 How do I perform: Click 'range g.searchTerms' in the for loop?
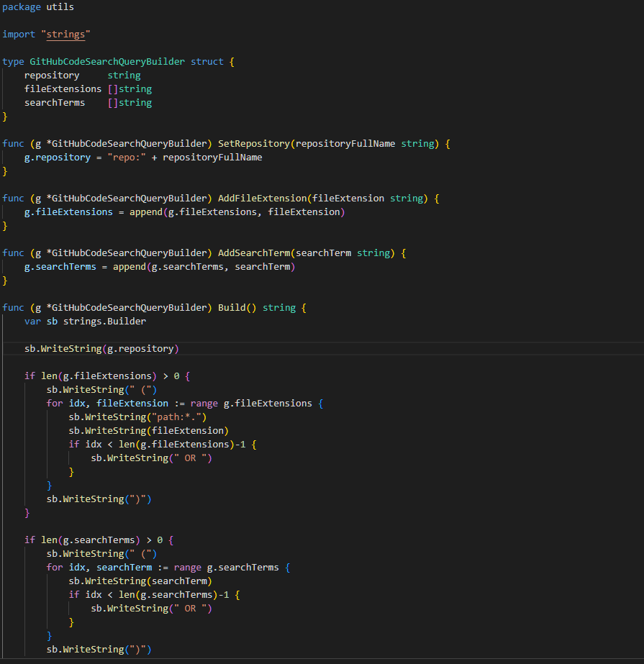pos(227,568)
